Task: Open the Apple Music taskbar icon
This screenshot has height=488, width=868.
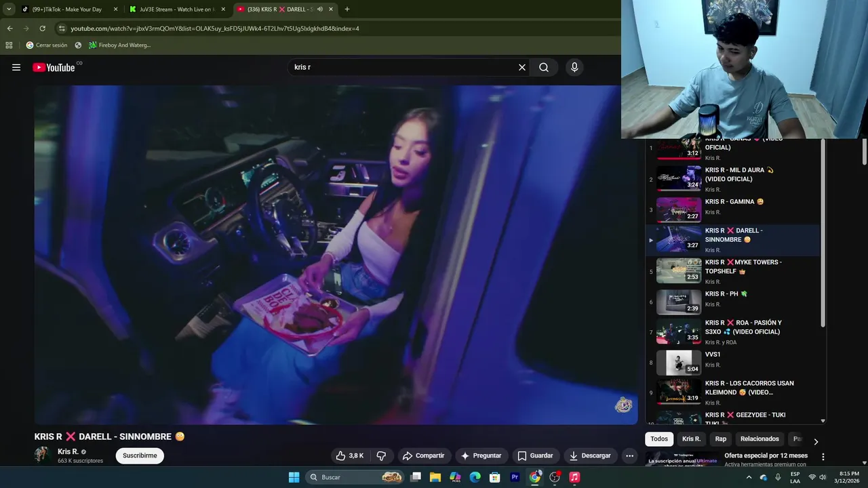Action: (x=574, y=477)
